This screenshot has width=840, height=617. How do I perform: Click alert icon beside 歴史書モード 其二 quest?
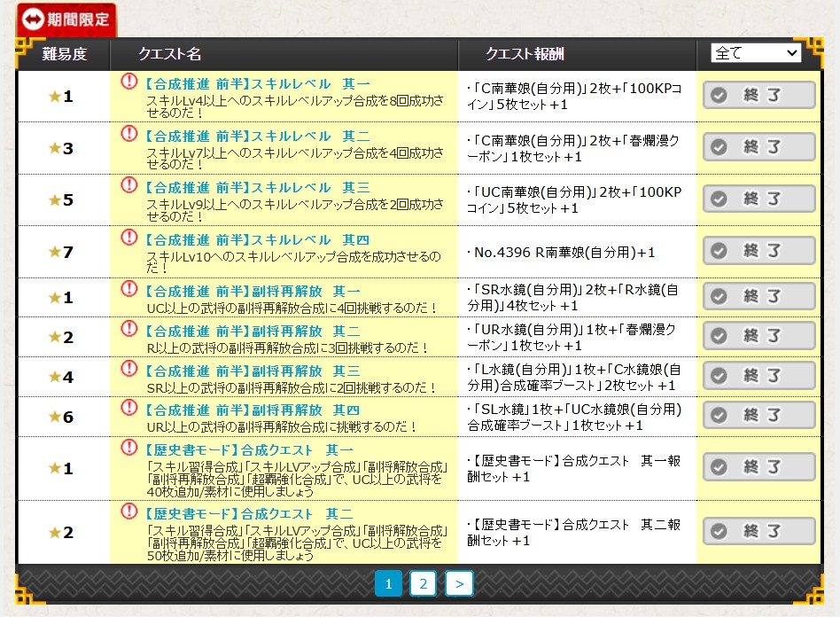[x=129, y=512]
